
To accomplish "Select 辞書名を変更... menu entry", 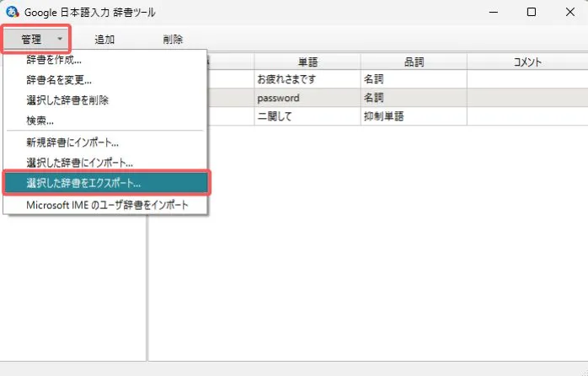I will coord(105,80).
